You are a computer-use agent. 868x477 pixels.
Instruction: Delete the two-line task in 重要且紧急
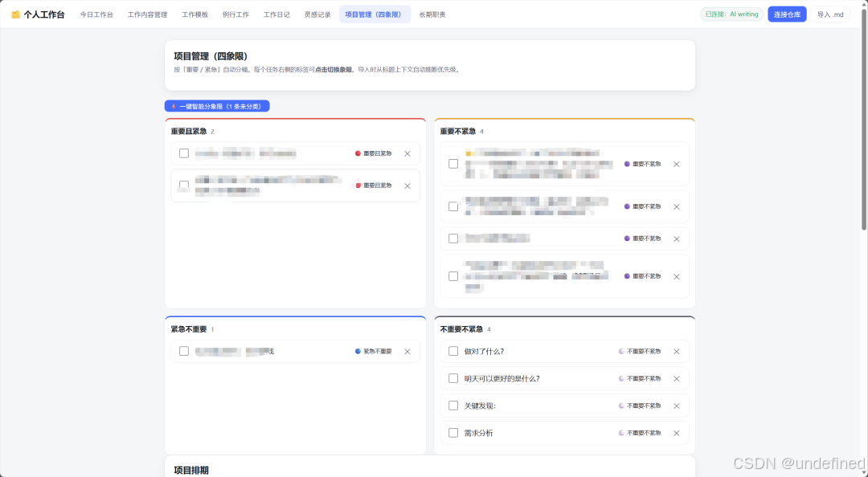click(407, 186)
